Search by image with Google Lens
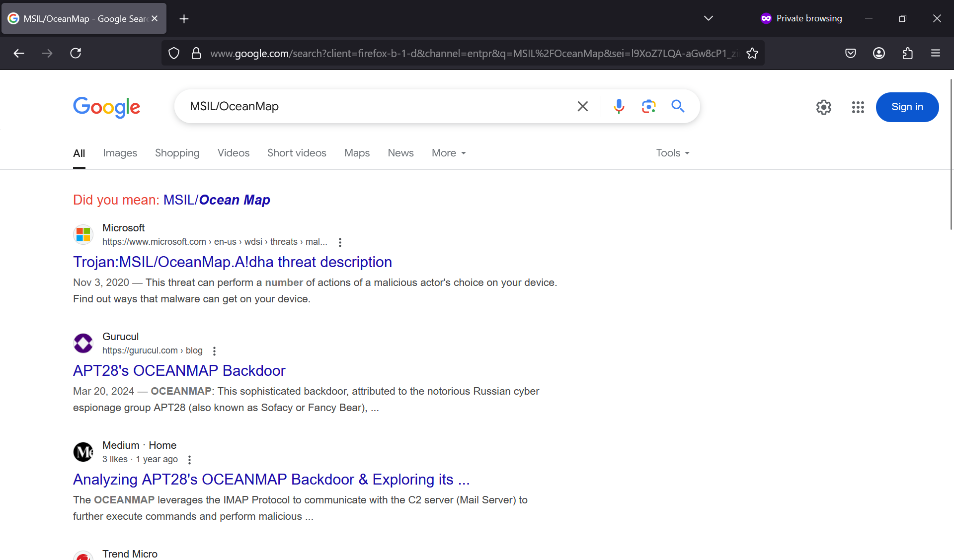 [648, 106]
